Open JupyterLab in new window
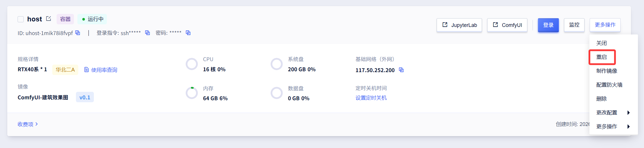644x148 pixels. [459, 25]
